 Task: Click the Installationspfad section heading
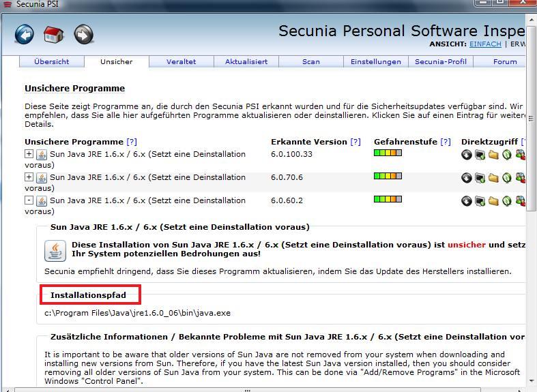point(88,295)
